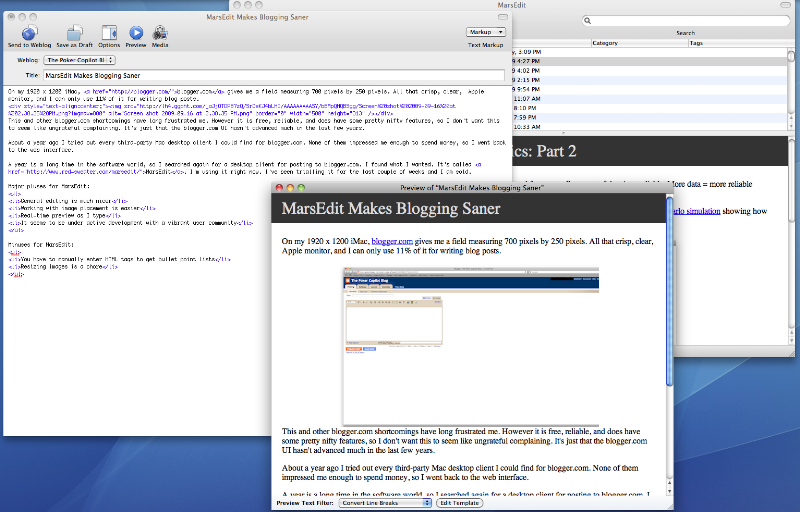Toggle toolbar pill button in MarsEdit main window

(786, 5)
